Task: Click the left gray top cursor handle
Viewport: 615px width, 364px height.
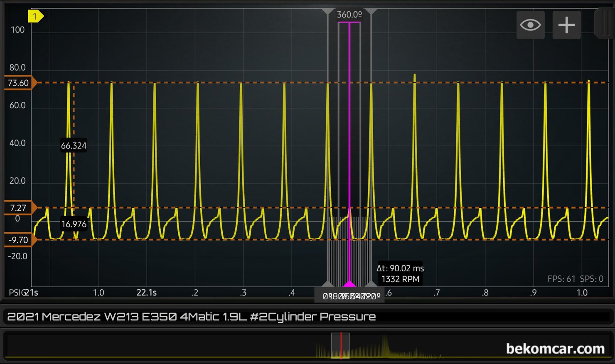Action: [328, 11]
